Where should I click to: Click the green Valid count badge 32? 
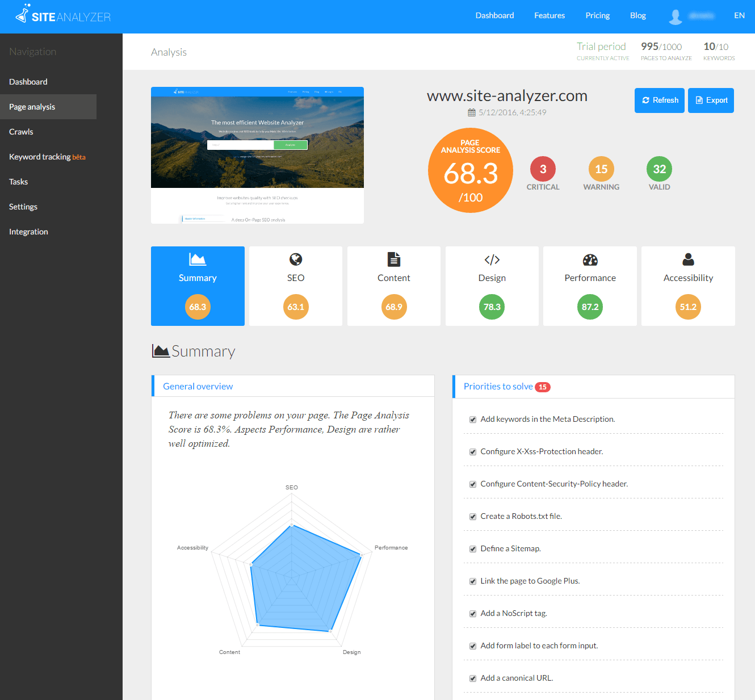[660, 169]
